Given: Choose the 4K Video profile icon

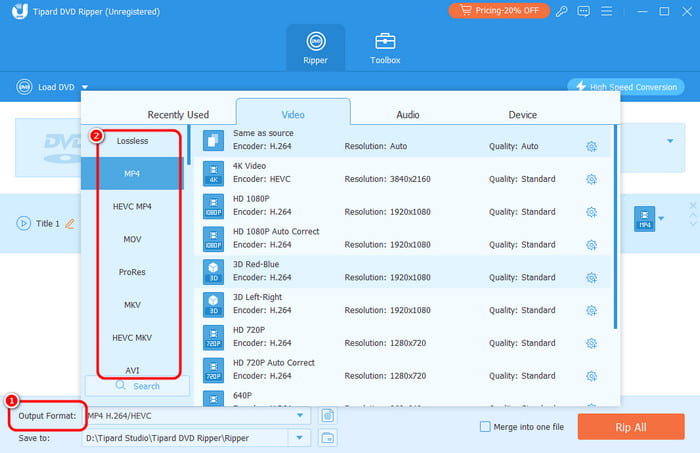Looking at the screenshot, I should tap(213, 173).
